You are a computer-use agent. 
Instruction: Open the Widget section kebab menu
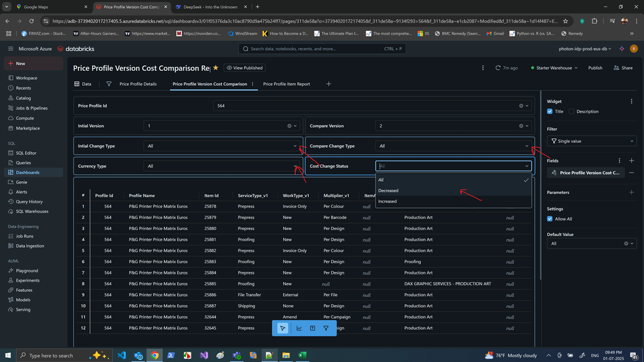coord(631,101)
